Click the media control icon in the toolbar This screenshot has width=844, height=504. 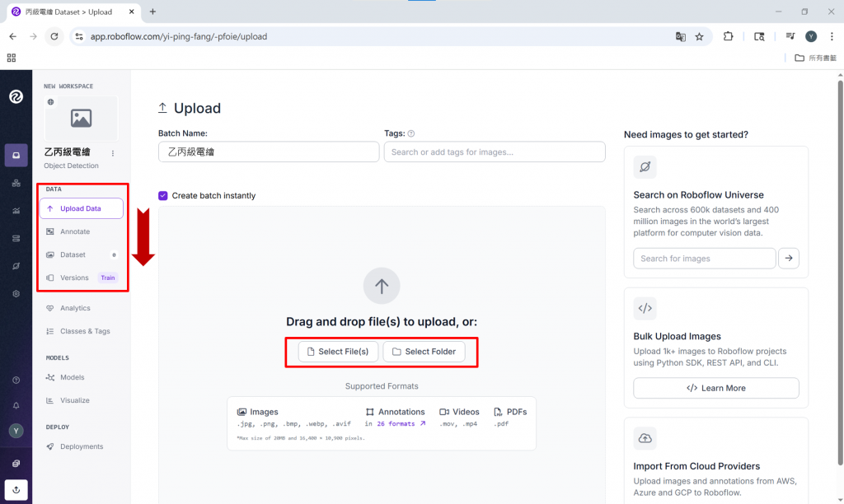[x=790, y=36]
